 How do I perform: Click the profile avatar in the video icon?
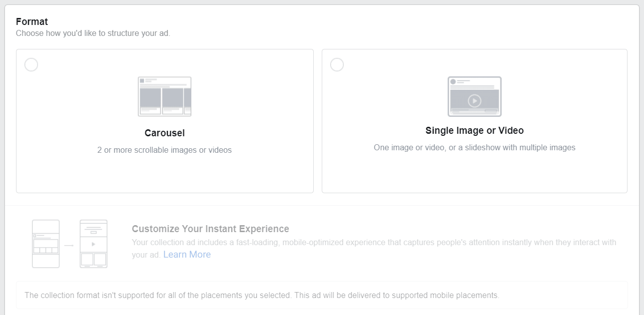pos(453,81)
